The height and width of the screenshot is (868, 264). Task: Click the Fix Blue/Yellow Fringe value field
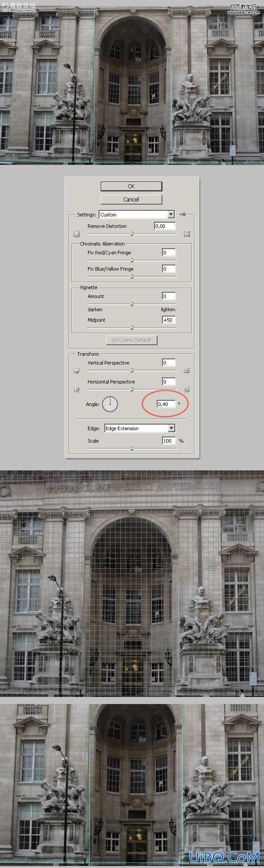(x=169, y=268)
